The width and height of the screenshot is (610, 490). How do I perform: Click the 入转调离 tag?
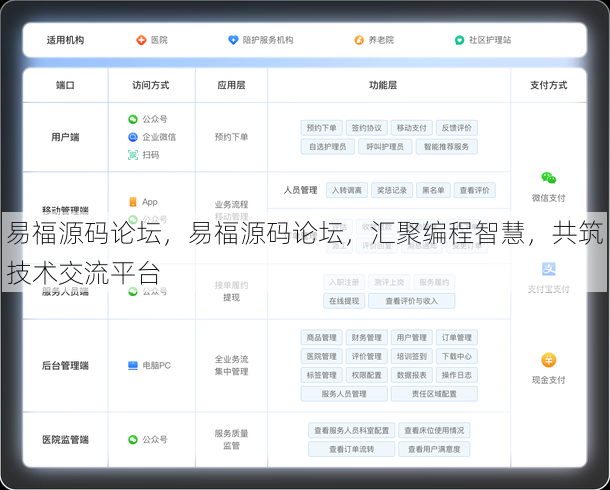click(x=347, y=190)
